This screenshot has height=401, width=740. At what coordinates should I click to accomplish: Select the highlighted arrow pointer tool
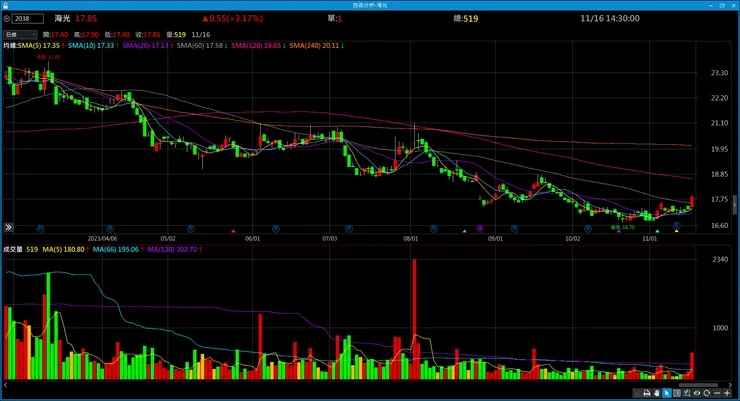pos(667,393)
